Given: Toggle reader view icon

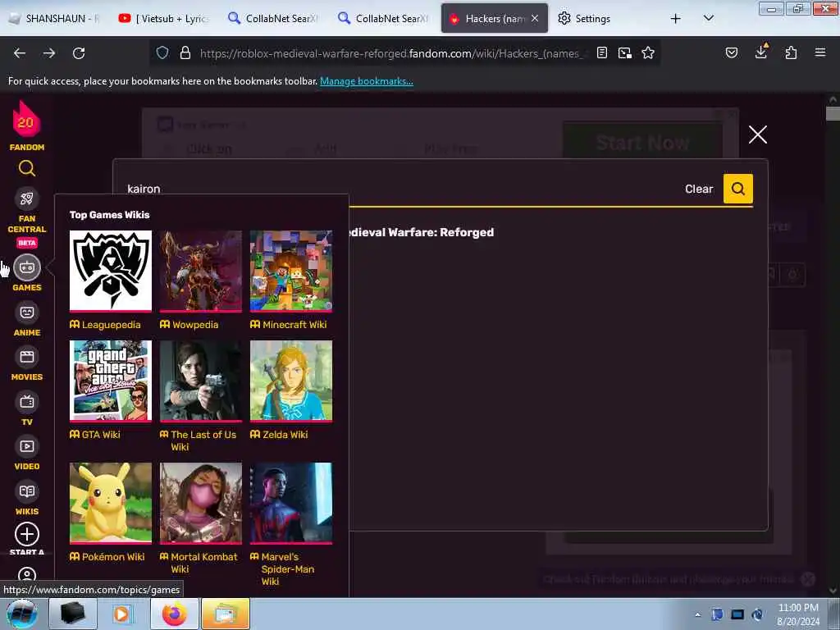Looking at the screenshot, I should pos(602,52).
